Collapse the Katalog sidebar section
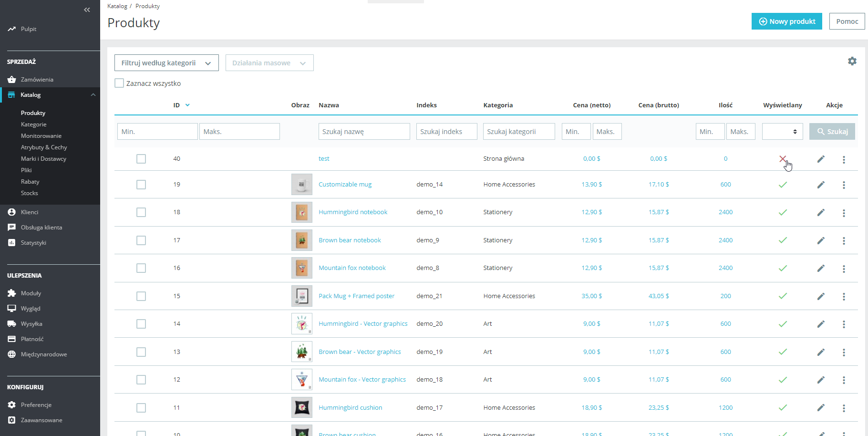 click(x=93, y=95)
